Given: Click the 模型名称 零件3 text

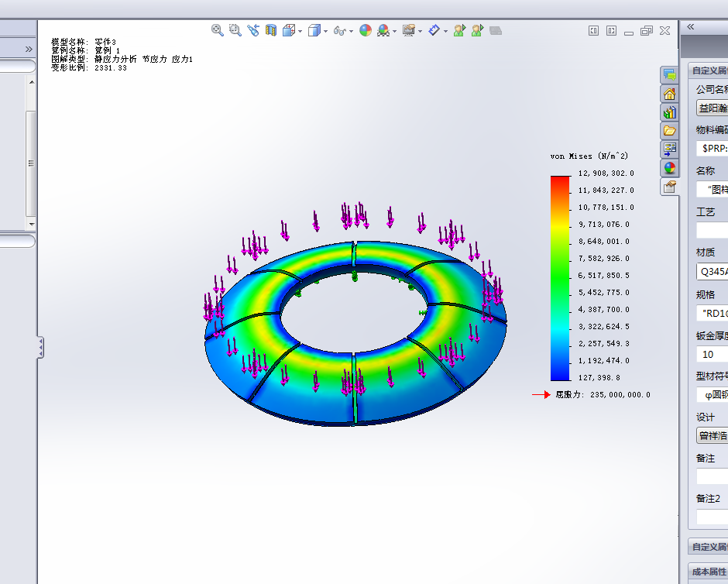Looking at the screenshot, I should click(x=84, y=42).
